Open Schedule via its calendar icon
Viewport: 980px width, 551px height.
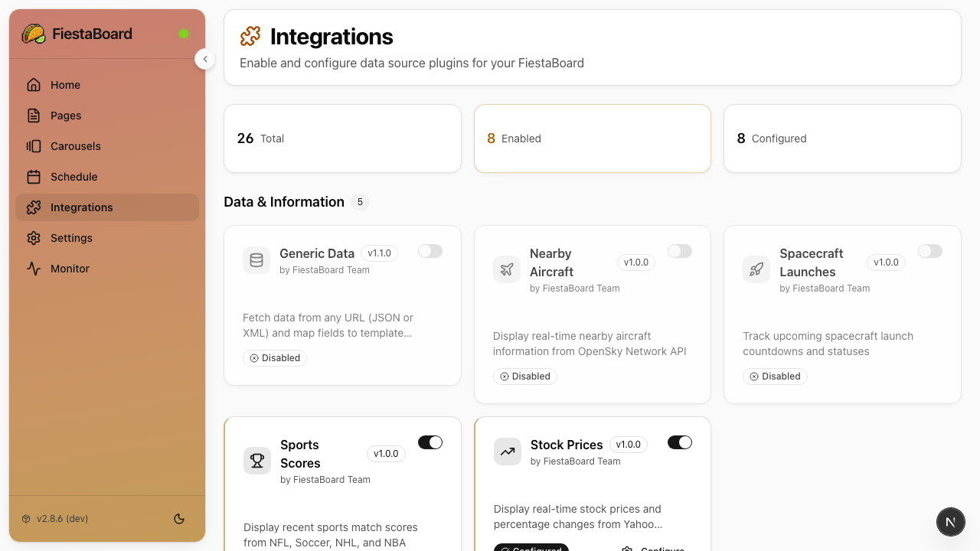point(34,177)
